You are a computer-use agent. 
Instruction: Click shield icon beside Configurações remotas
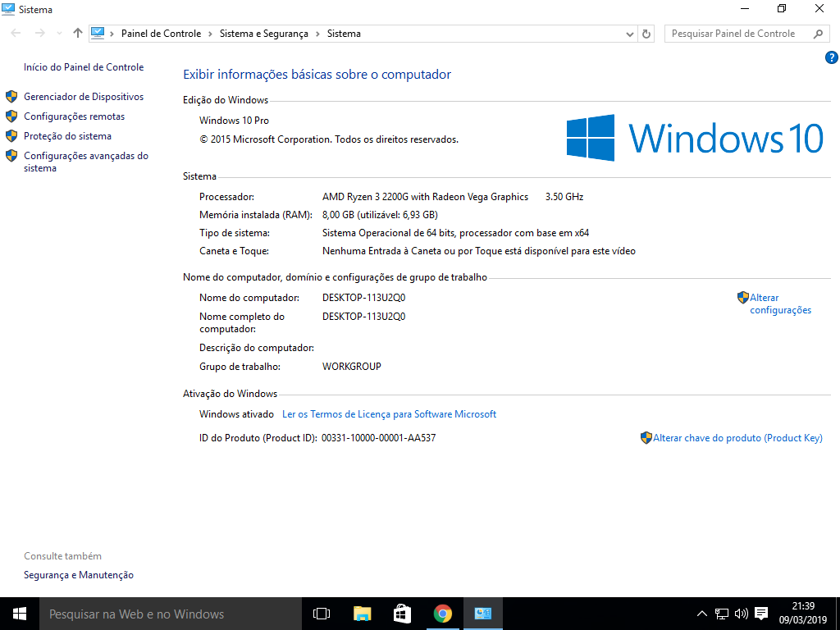point(11,116)
